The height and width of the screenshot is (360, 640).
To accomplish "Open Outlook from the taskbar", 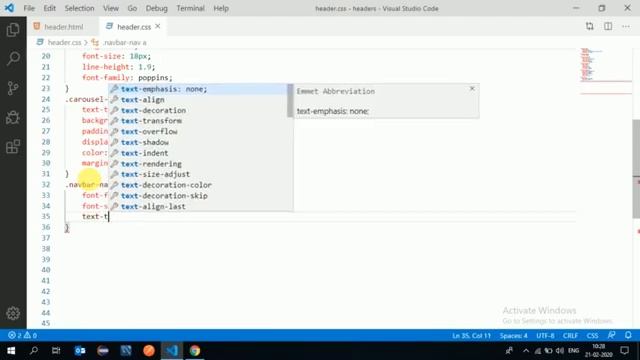I will click(x=80, y=351).
